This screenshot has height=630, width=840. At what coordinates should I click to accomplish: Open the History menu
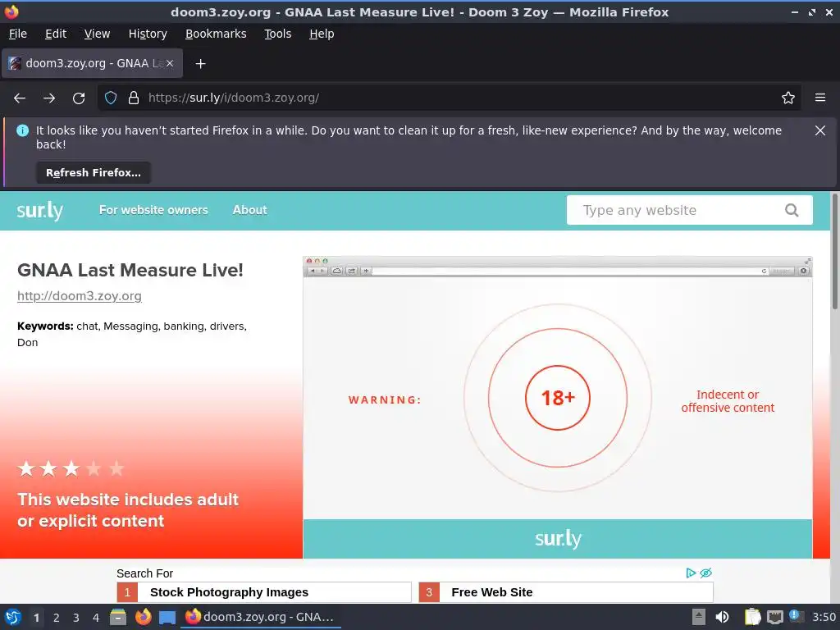pyautogui.click(x=148, y=34)
